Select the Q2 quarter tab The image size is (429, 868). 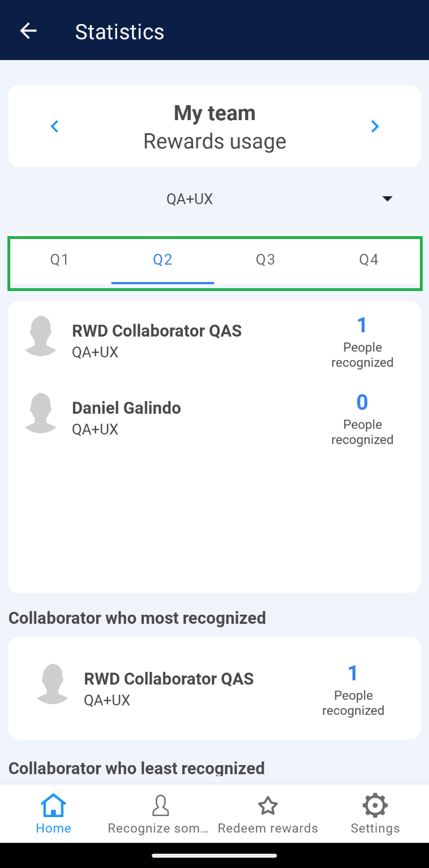pos(163,260)
